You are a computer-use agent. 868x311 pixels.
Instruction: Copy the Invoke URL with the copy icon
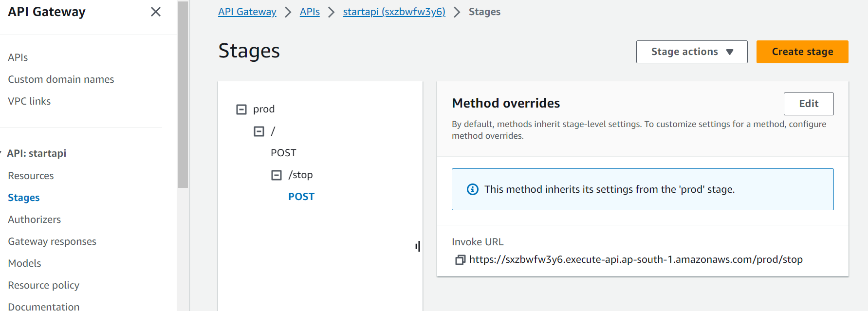(x=460, y=260)
